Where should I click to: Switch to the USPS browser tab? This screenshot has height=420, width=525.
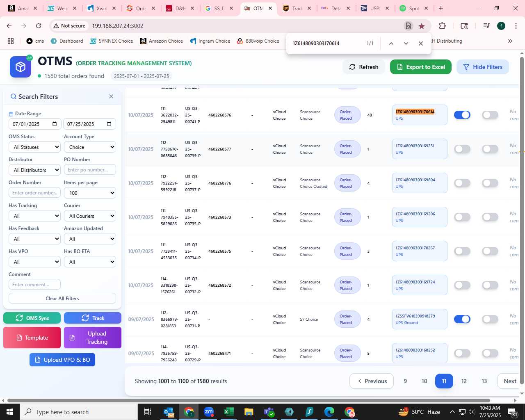[370, 8]
